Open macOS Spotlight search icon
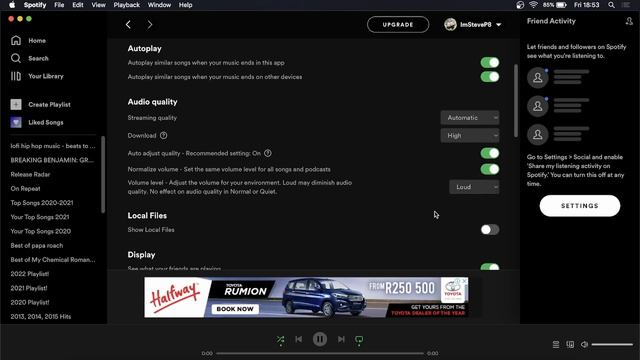 (611, 5)
